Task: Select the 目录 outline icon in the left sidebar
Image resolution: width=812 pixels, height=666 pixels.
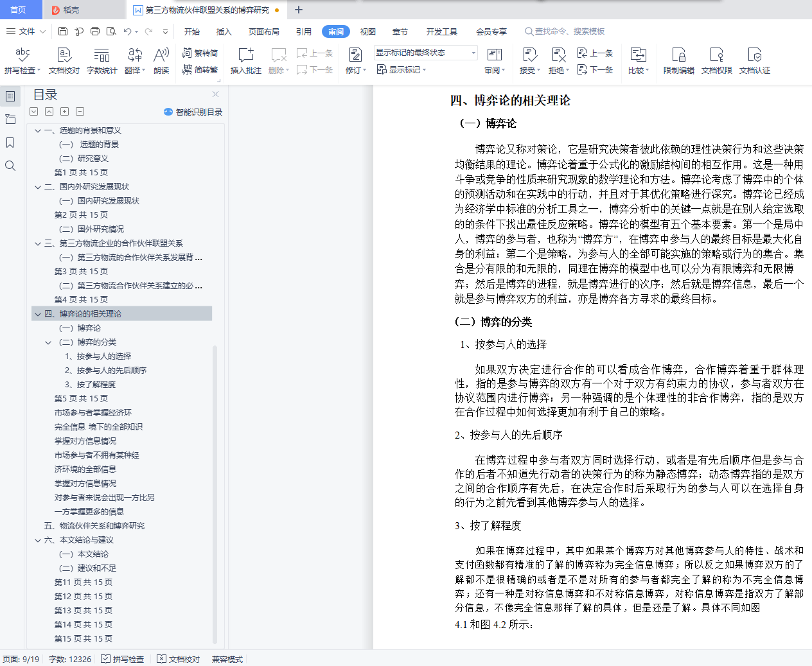Action: 10,96
